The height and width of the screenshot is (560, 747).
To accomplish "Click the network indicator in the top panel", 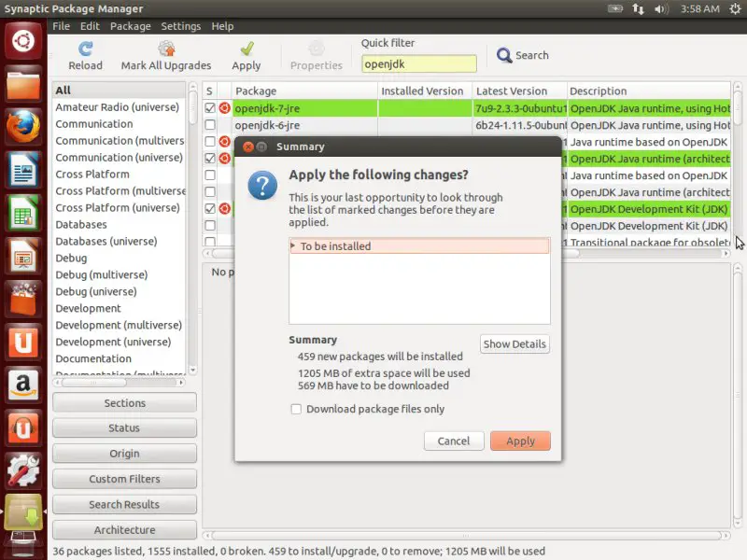I will [x=639, y=8].
